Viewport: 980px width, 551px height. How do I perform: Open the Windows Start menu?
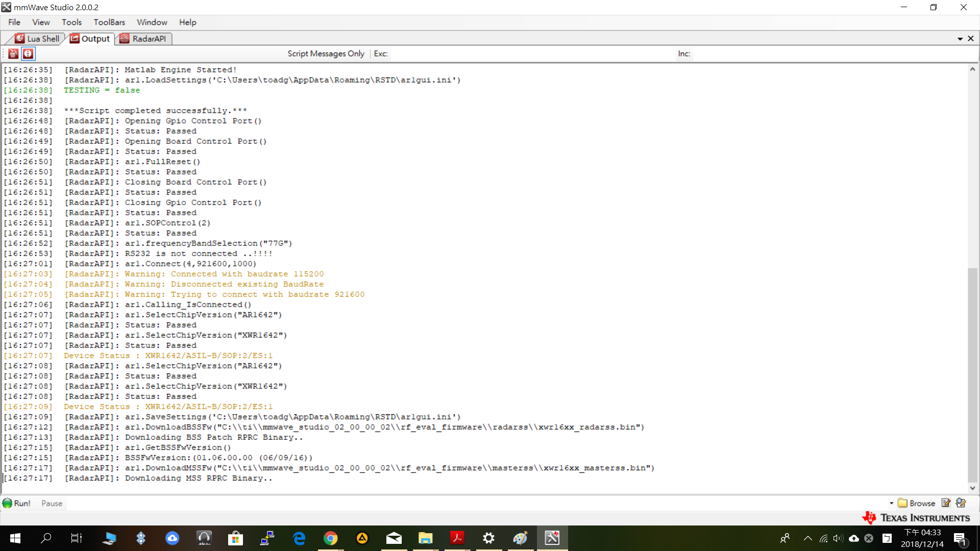coord(15,538)
